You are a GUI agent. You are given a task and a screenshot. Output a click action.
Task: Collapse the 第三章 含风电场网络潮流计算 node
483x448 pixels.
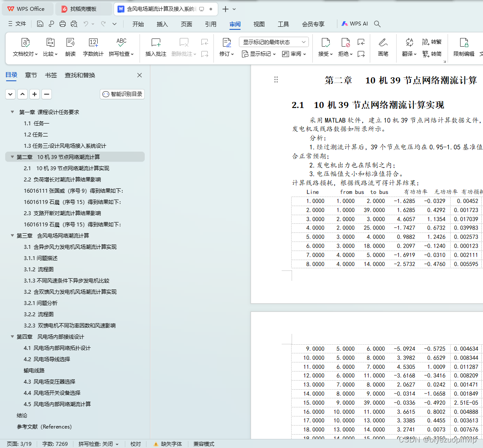click(x=13, y=235)
